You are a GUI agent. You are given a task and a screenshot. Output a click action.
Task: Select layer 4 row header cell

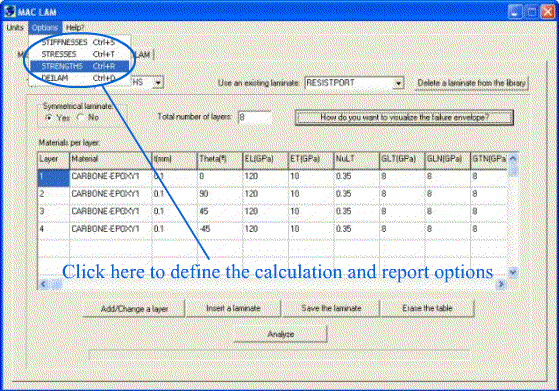tap(53, 230)
